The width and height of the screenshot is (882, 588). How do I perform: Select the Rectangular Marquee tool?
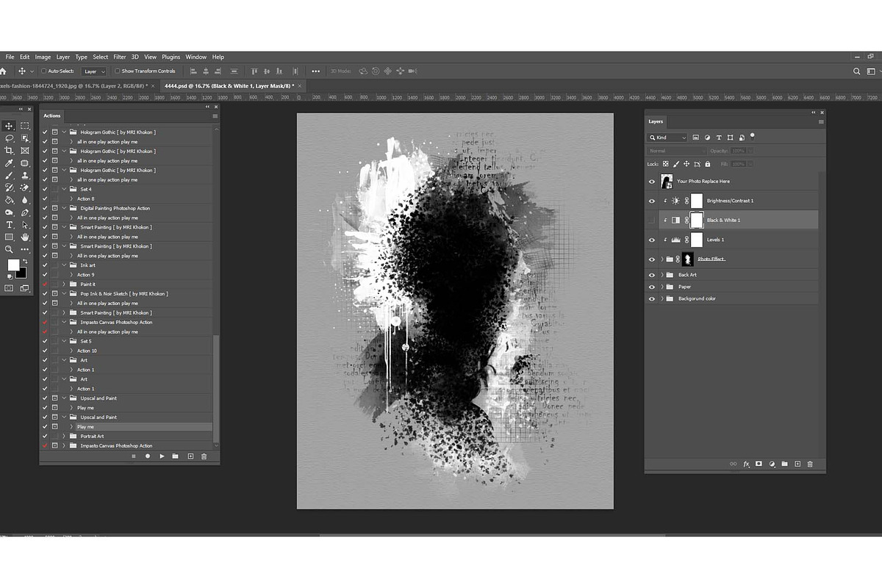click(x=25, y=126)
